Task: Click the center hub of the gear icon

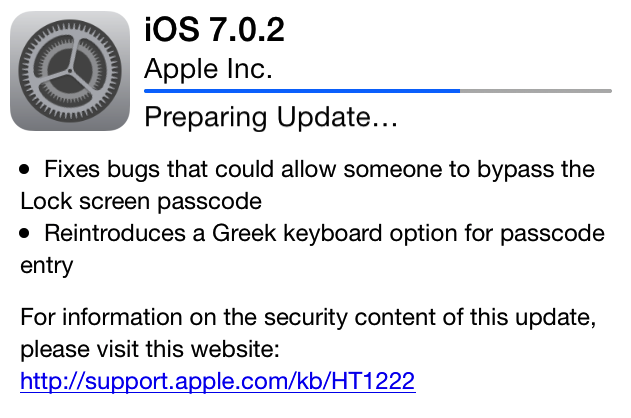Action: pos(70,73)
